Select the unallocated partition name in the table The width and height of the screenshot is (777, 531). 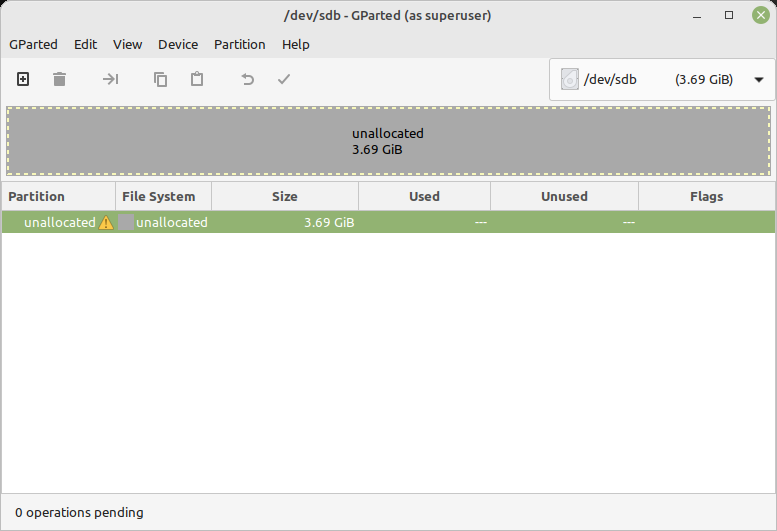(60, 223)
